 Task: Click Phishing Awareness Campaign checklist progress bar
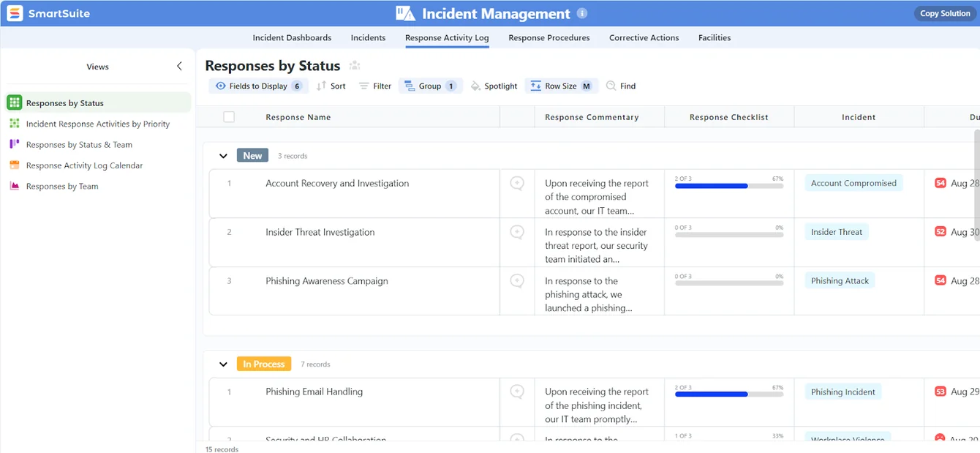(729, 284)
